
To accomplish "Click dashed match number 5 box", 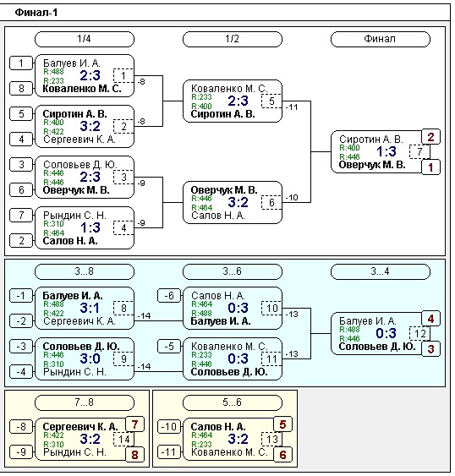I will coord(271,101).
